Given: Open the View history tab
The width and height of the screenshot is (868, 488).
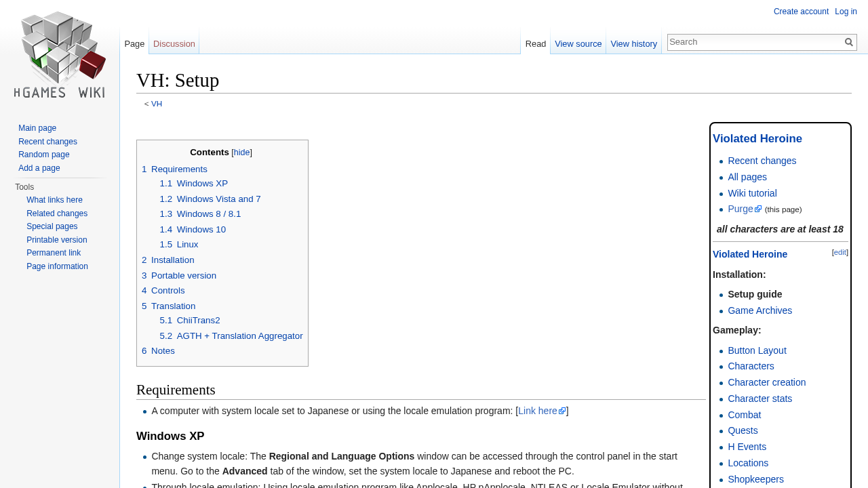Looking at the screenshot, I should 634,43.
